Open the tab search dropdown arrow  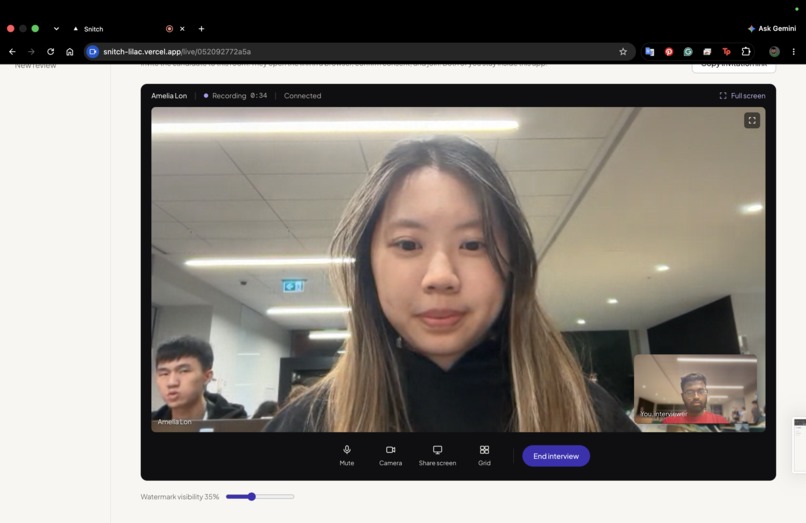tap(56, 29)
